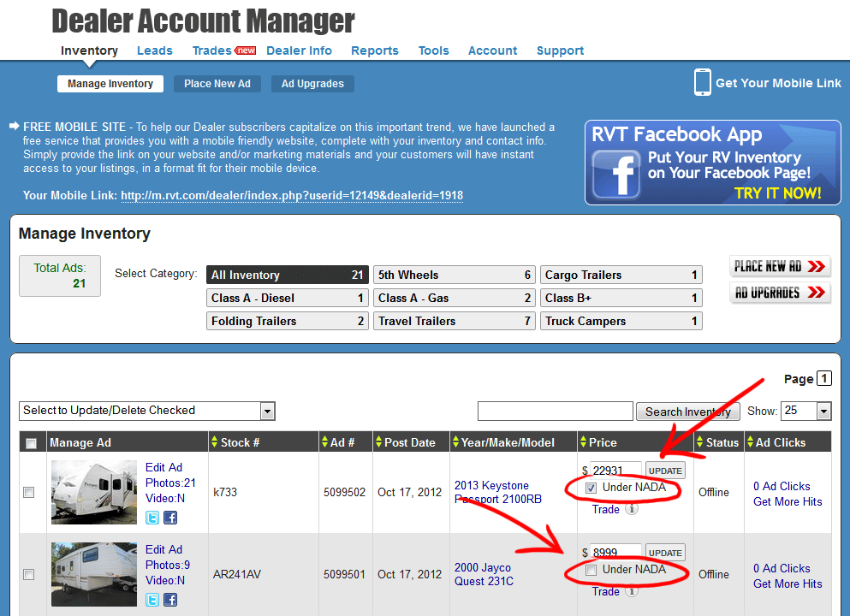
Task: Open the Dealer Info menu
Action: pyautogui.click(x=300, y=50)
